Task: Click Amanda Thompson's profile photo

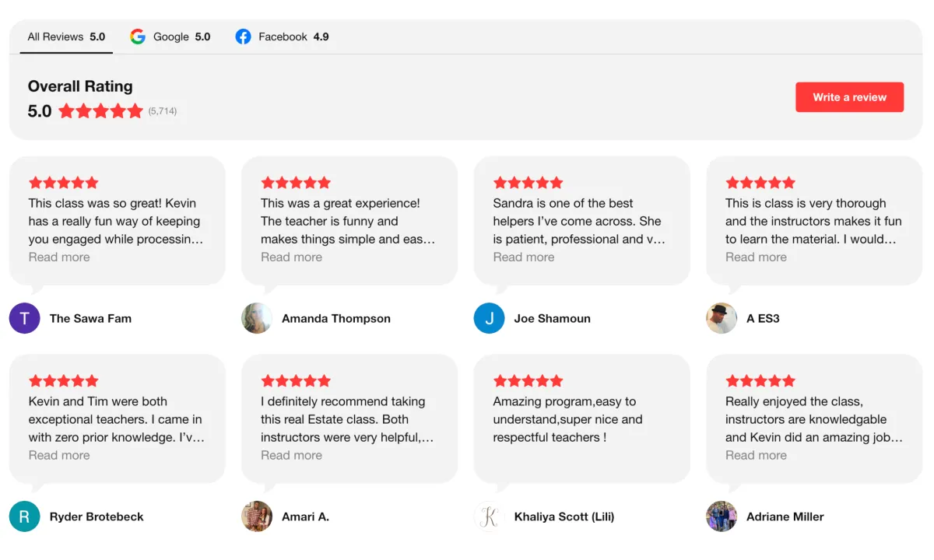Action: (x=257, y=318)
